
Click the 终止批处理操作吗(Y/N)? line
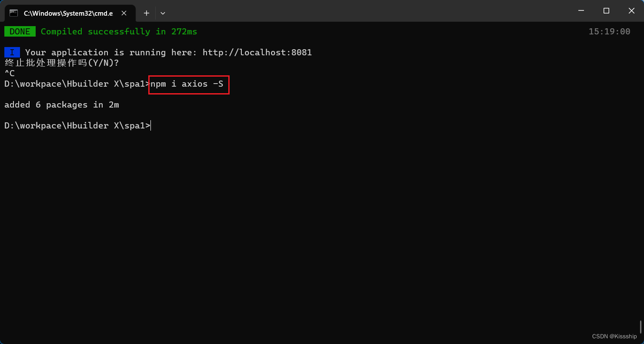(61, 63)
